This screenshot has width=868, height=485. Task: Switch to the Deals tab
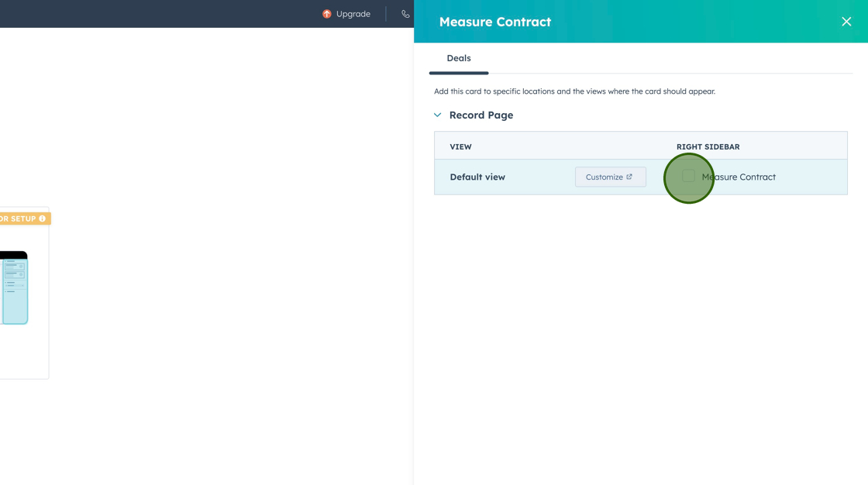pyautogui.click(x=459, y=58)
